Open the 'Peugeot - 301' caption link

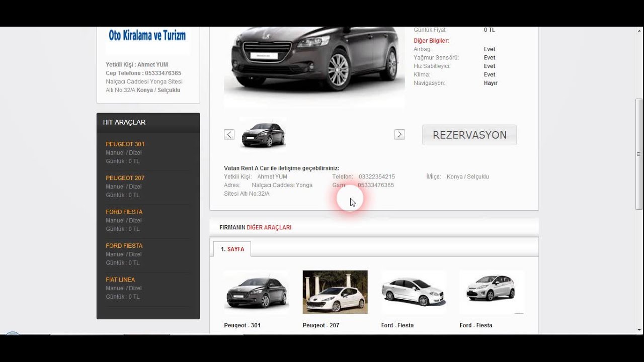tap(243, 325)
